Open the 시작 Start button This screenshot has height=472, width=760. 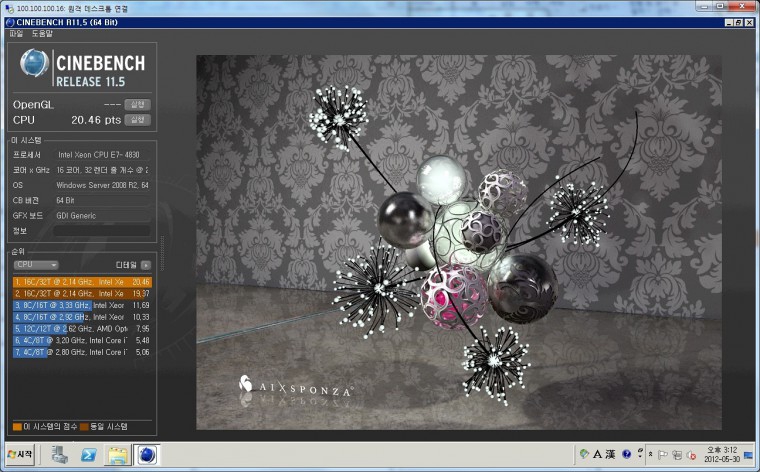[x=20, y=455]
